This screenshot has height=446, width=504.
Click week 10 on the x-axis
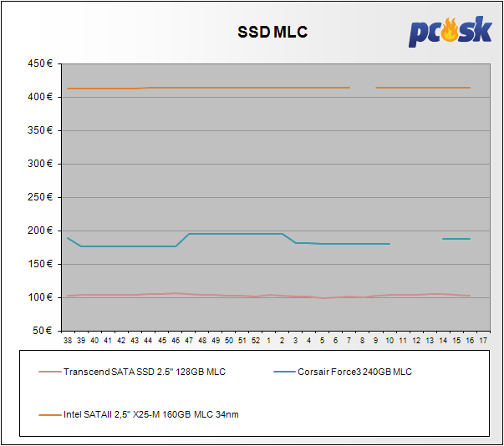point(389,341)
